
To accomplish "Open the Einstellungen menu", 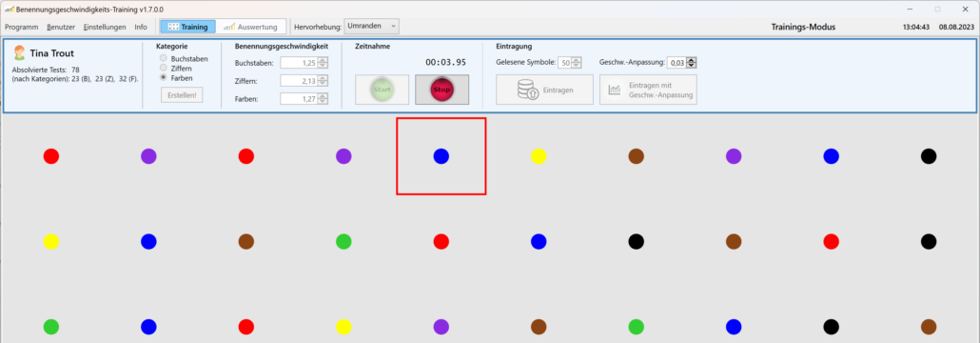I will (x=105, y=27).
